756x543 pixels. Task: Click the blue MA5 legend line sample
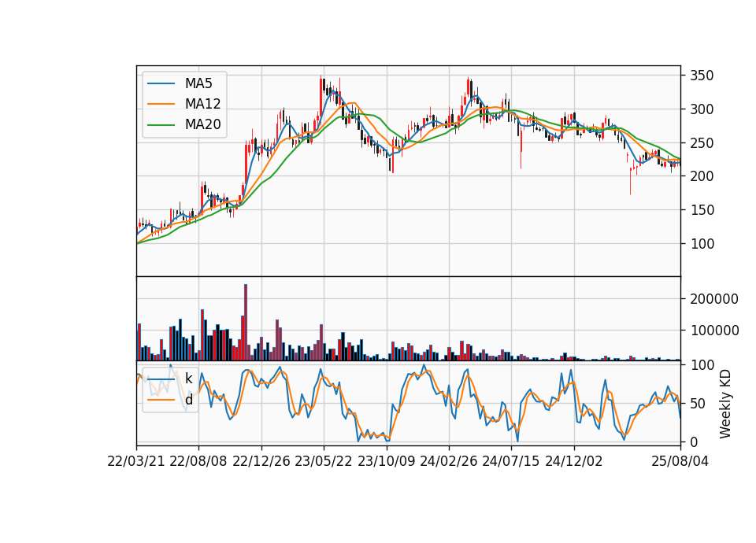click(x=161, y=83)
